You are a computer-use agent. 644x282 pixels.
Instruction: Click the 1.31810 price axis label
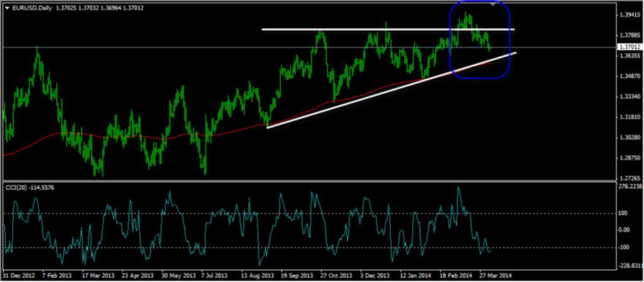pos(629,117)
